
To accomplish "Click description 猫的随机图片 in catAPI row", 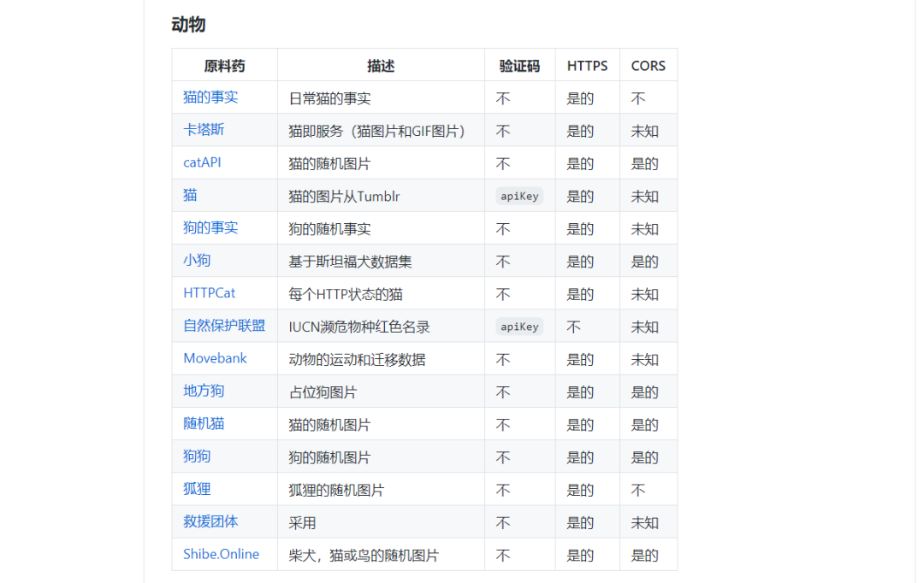I will pyautogui.click(x=330, y=164).
